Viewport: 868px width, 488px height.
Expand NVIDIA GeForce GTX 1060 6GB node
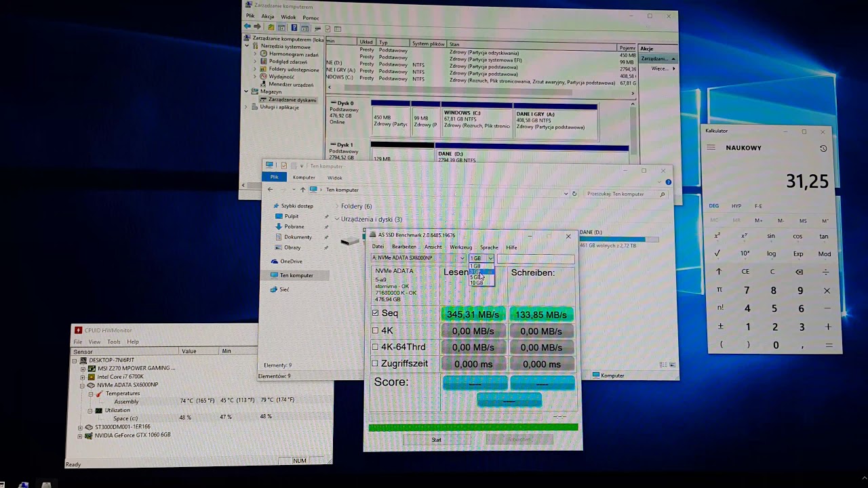[x=81, y=435]
